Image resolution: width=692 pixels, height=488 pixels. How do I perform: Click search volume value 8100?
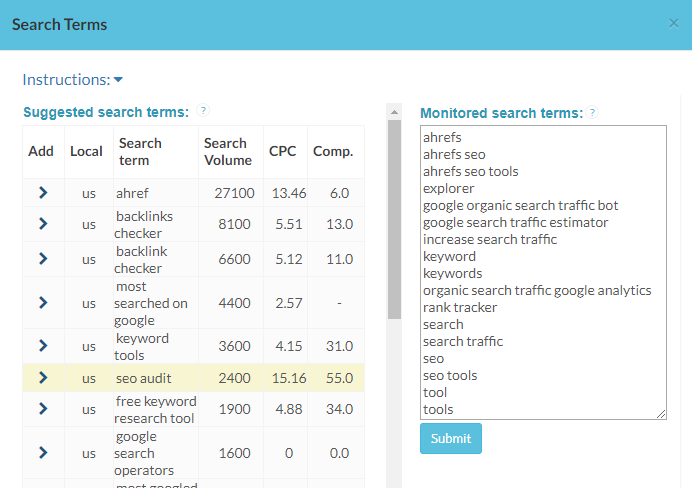[x=234, y=224]
